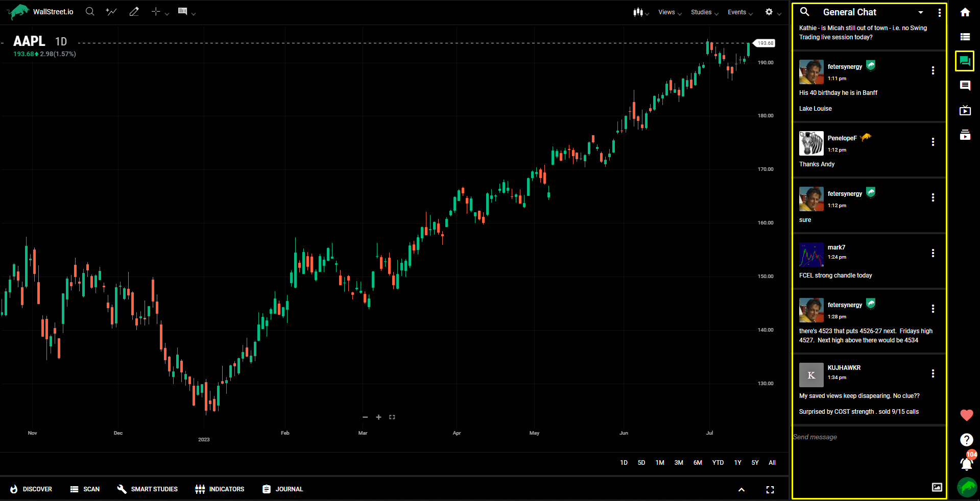This screenshot has height=501, width=980.
Task: Expand the crosshair tool dropdown arrow
Action: (x=167, y=14)
